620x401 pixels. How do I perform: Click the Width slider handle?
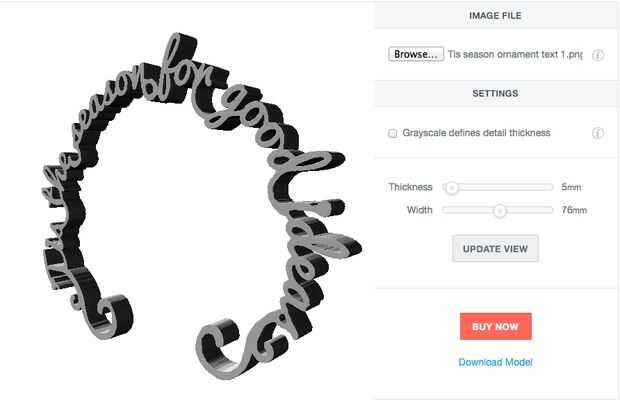(500, 210)
